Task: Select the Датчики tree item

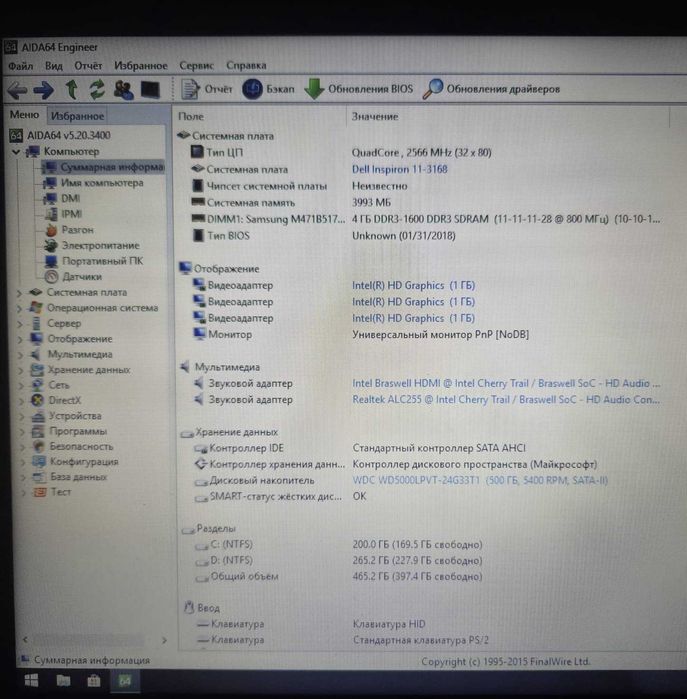Action: pos(74,276)
